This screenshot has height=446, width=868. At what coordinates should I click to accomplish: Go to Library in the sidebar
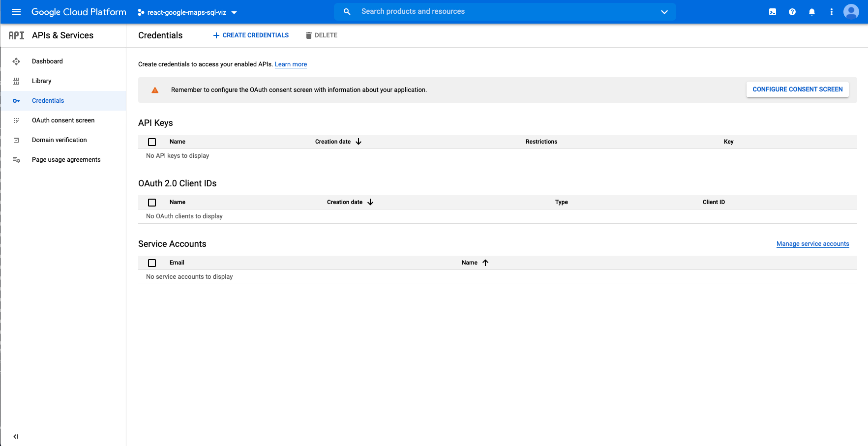click(41, 81)
